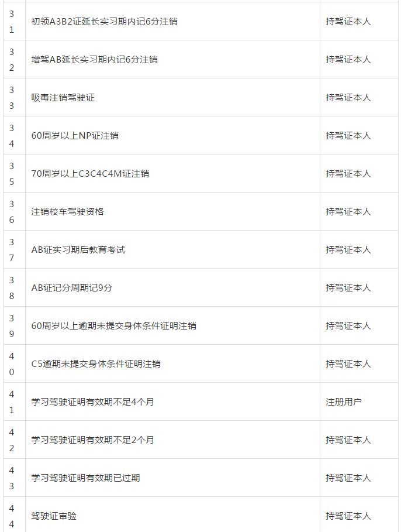The image size is (401, 532).
Task: Click 持驾证本人 beside 驾驶证审验
Action: click(x=348, y=516)
